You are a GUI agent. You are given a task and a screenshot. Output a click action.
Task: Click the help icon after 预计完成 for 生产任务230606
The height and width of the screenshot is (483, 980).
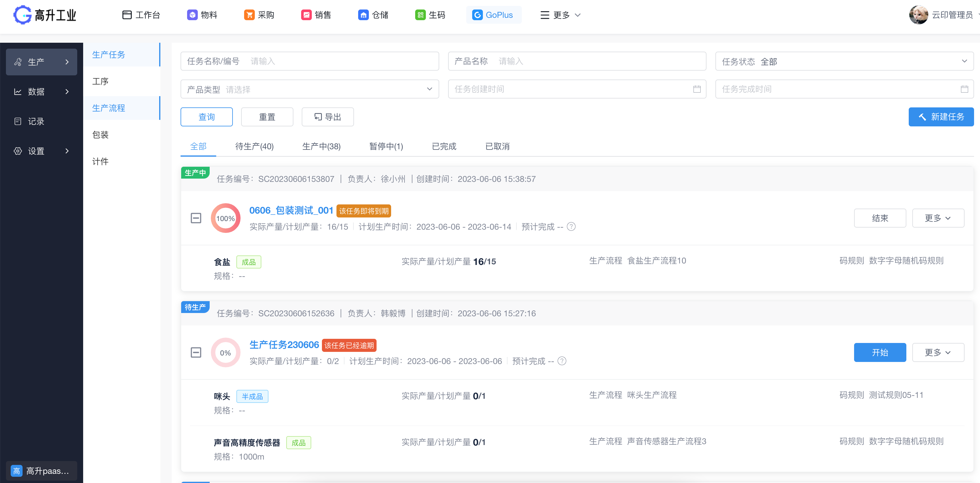[x=562, y=361]
